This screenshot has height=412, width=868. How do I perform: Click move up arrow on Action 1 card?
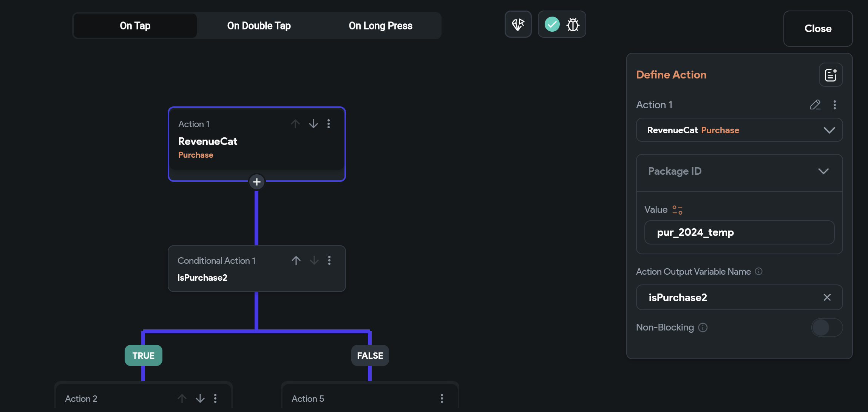(x=295, y=124)
